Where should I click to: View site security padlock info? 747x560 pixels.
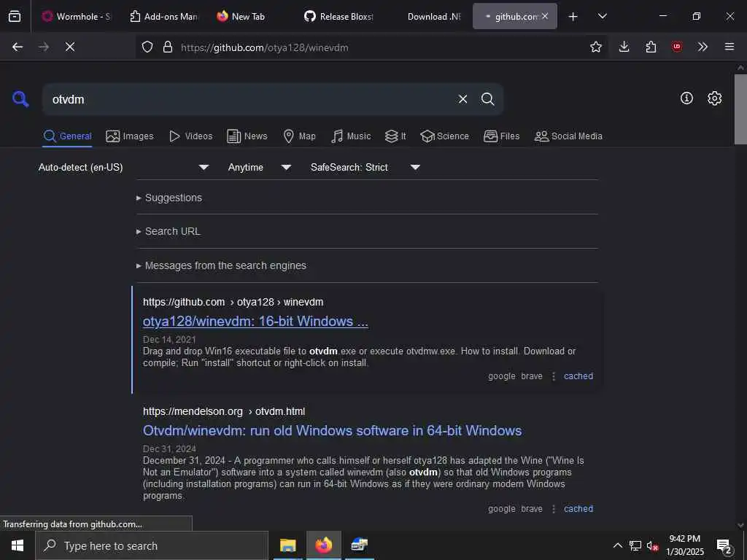click(167, 47)
